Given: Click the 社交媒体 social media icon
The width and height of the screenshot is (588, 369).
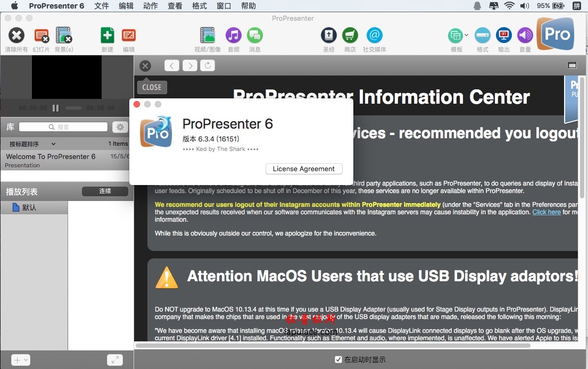Looking at the screenshot, I should click(x=374, y=36).
